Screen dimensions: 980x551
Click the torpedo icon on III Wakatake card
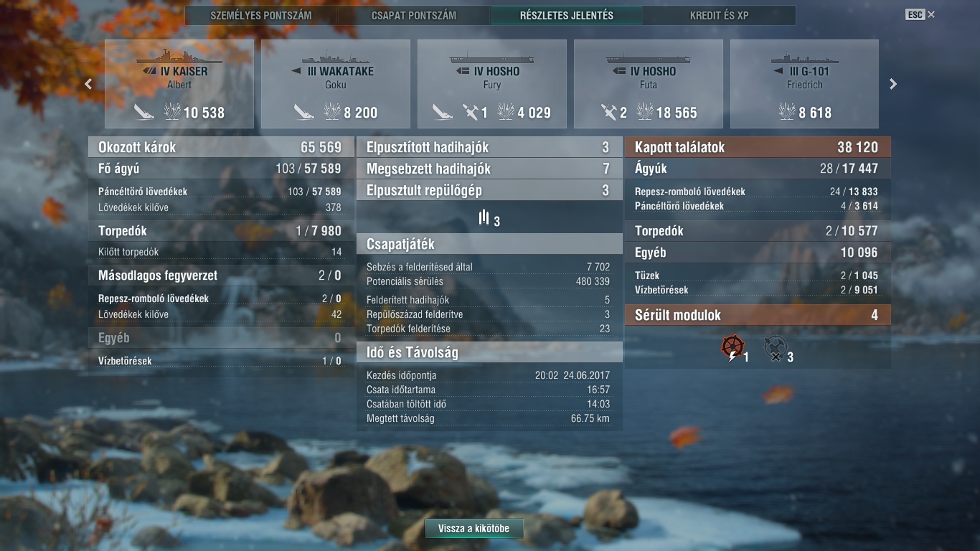pyautogui.click(x=304, y=111)
